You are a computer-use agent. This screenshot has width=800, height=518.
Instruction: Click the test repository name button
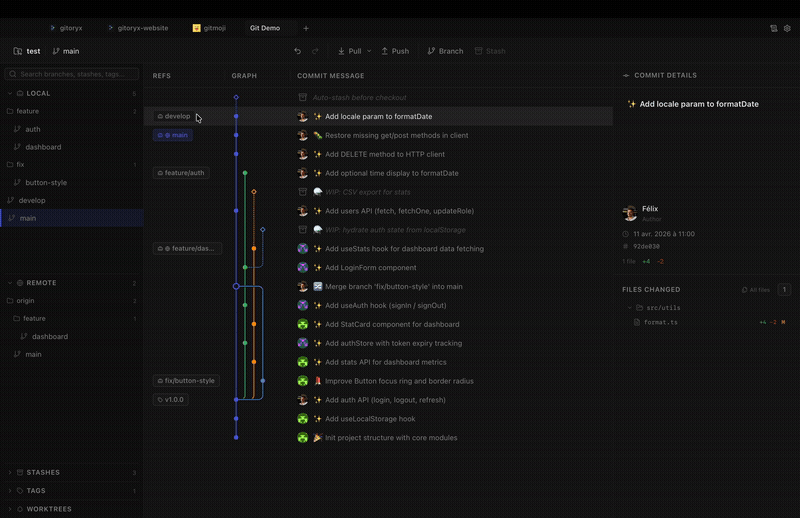27,51
